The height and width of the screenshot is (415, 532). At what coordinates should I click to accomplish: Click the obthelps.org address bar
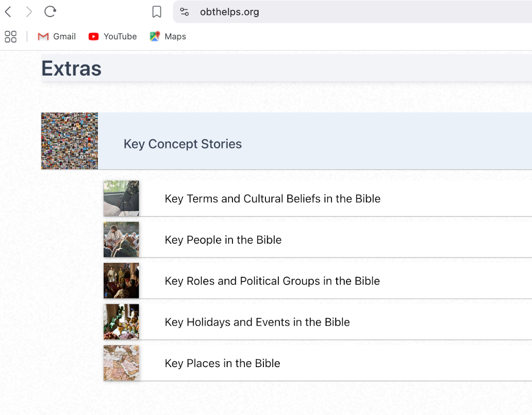[x=319, y=12]
